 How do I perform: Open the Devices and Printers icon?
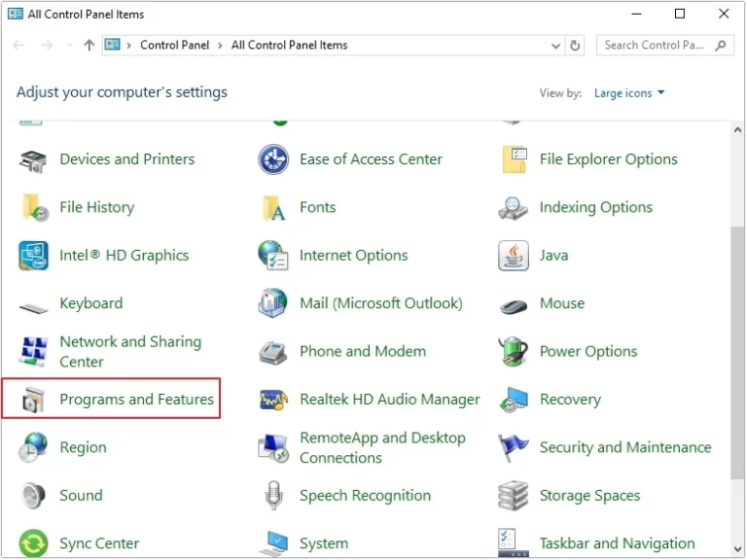(33, 161)
